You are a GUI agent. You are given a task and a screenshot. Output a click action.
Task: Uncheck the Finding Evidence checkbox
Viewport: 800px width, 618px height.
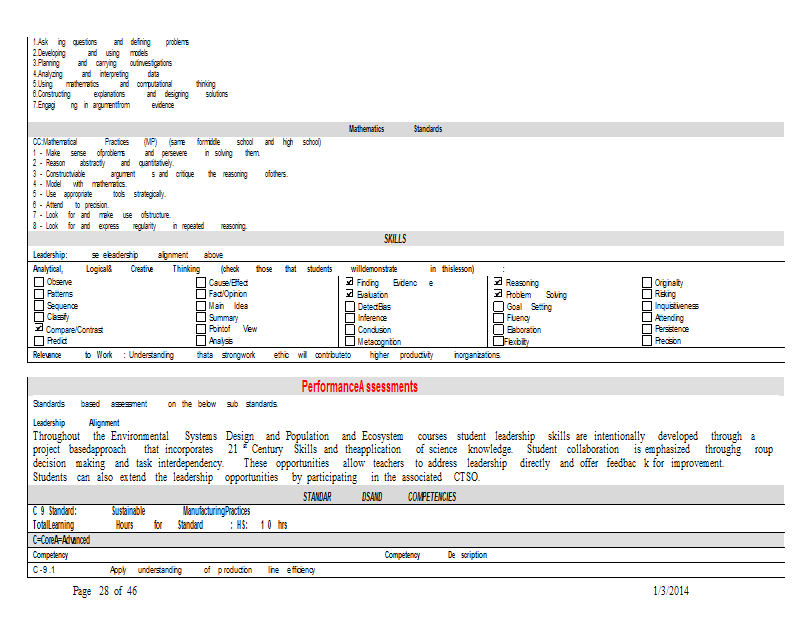[349, 282]
